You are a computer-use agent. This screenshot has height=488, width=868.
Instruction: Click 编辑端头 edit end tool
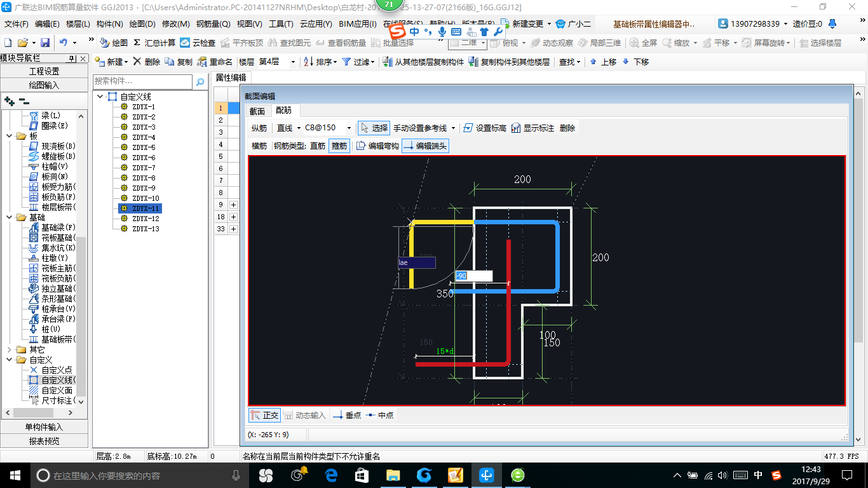tap(425, 146)
